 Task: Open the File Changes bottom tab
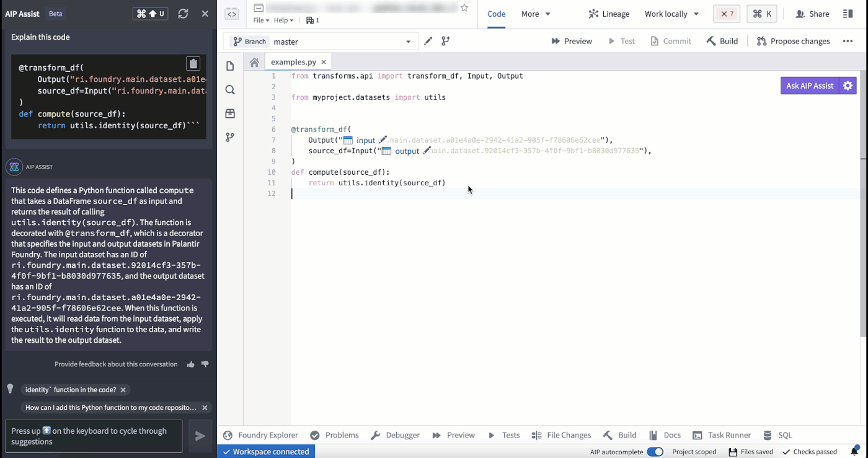pos(562,435)
